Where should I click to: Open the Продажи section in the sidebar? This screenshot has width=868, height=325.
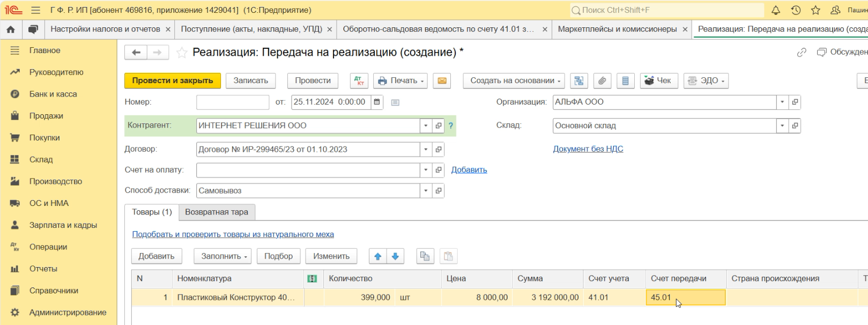[x=46, y=116]
